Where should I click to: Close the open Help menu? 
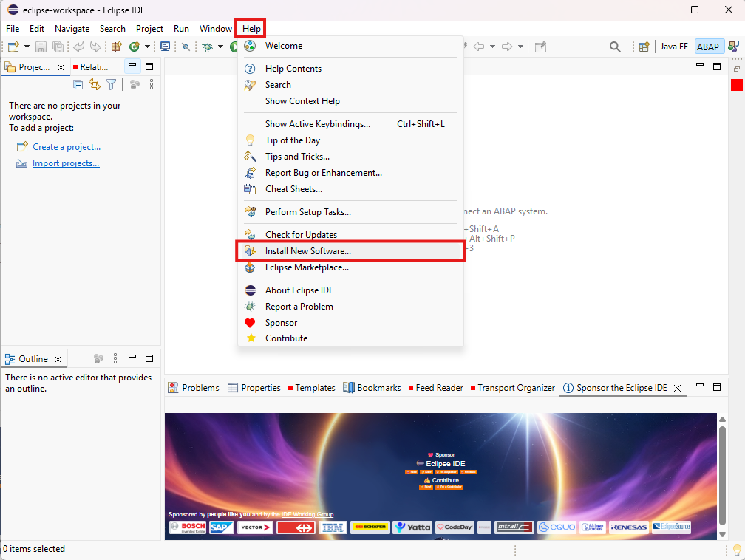pos(251,29)
